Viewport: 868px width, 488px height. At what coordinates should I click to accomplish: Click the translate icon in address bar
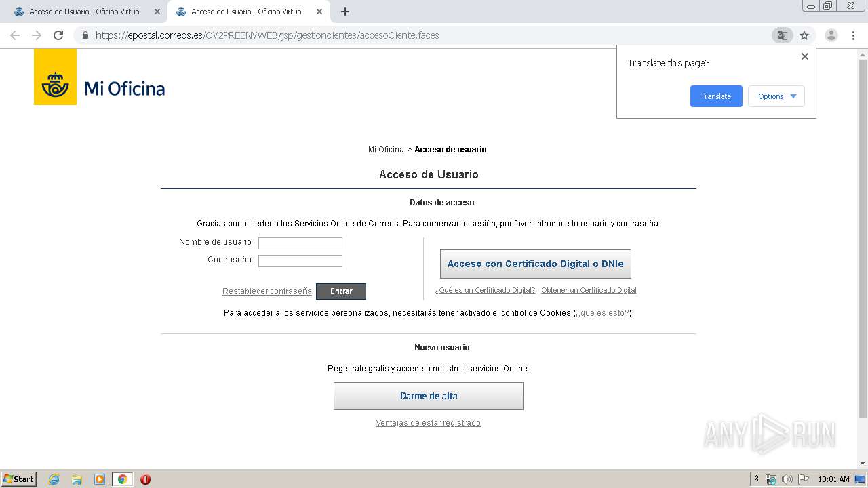click(783, 35)
